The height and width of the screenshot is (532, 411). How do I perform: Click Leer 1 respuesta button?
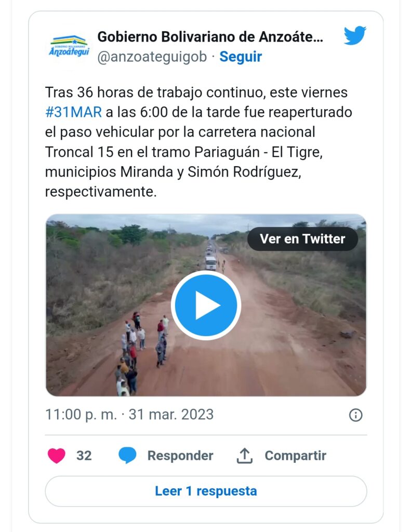pos(206,491)
